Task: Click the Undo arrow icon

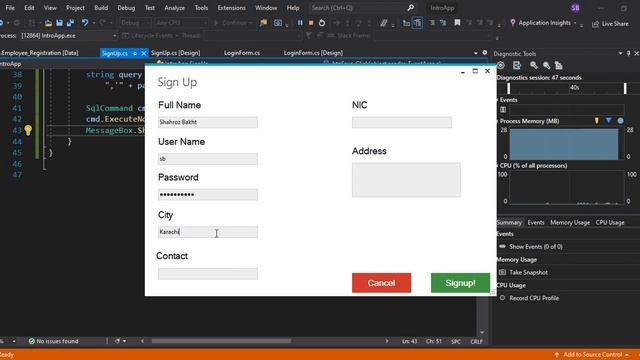Action: tap(84, 23)
